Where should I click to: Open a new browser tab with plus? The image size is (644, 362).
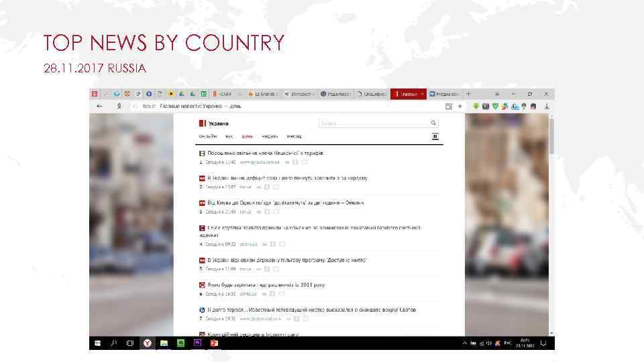pyautogui.click(x=469, y=94)
